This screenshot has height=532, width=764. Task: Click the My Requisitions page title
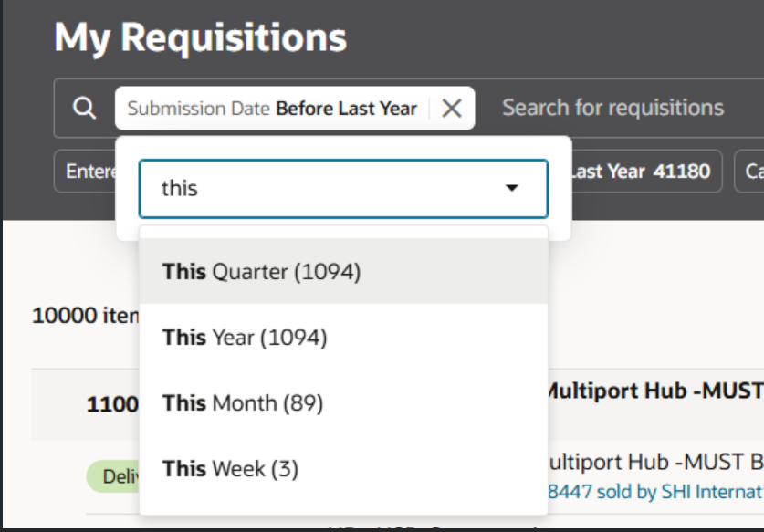(200, 37)
